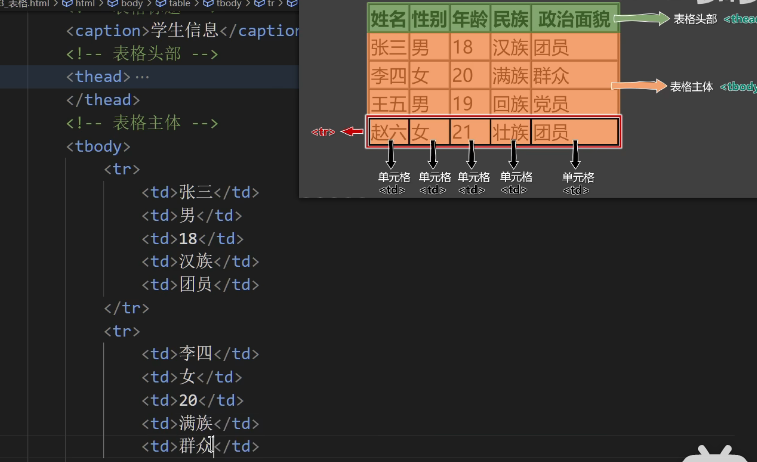Click the opening <thead> tag line
Image resolution: width=757 pixels, height=462 pixels.
tap(98, 77)
